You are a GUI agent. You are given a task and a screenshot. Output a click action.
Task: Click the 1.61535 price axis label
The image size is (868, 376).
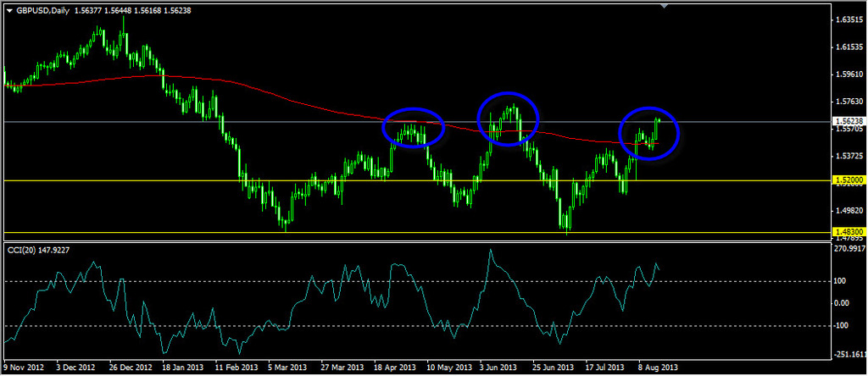(849, 47)
